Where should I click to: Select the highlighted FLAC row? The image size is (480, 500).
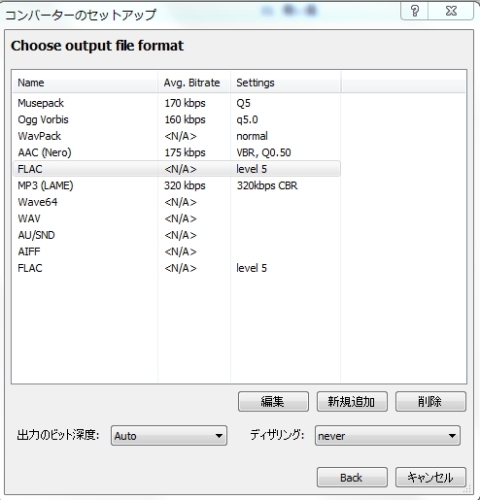[177, 169]
